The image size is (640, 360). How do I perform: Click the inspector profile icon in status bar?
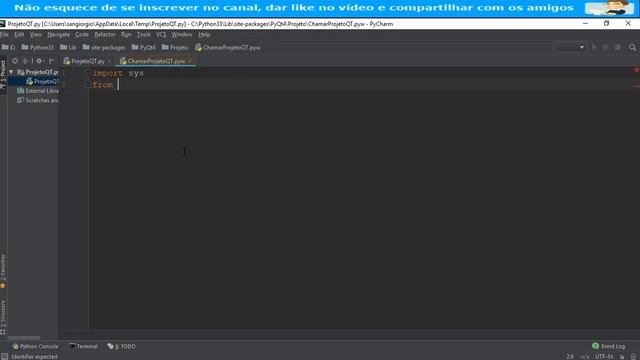(x=634, y=357)
